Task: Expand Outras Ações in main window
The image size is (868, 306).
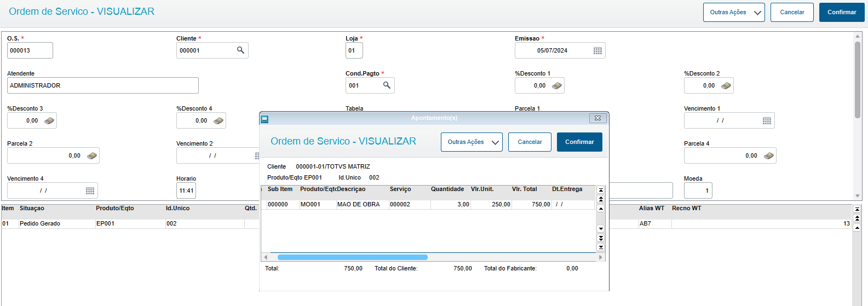Action: (x=734, y=12)
